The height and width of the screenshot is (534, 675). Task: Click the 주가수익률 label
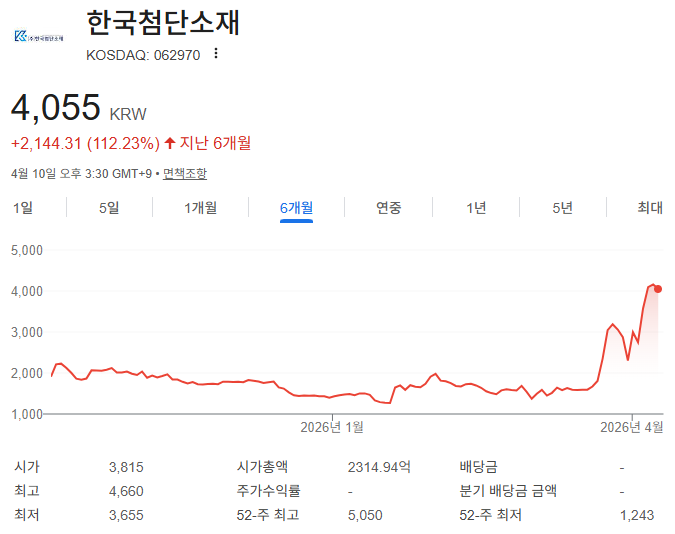coord(268,491)
